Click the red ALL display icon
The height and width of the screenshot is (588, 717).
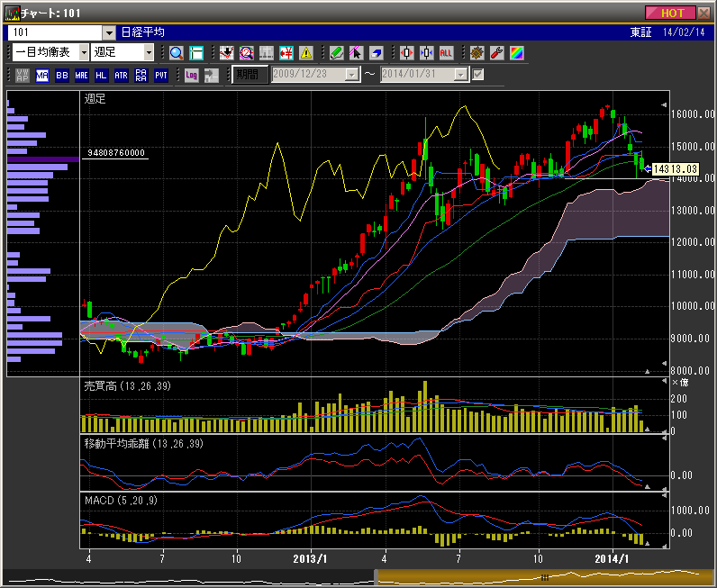446,53
